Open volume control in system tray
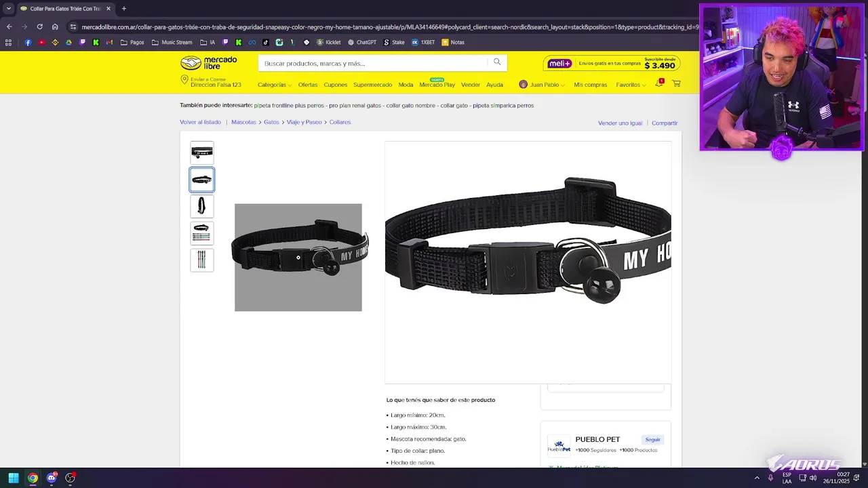The height and width of the screenshot is (488, 868). [812, 478]
